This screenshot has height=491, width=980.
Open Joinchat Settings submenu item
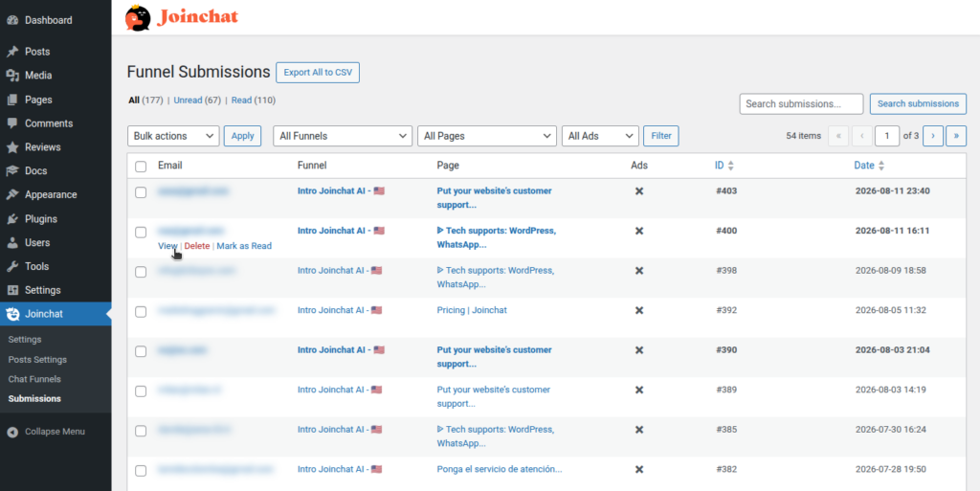(25, 339)
